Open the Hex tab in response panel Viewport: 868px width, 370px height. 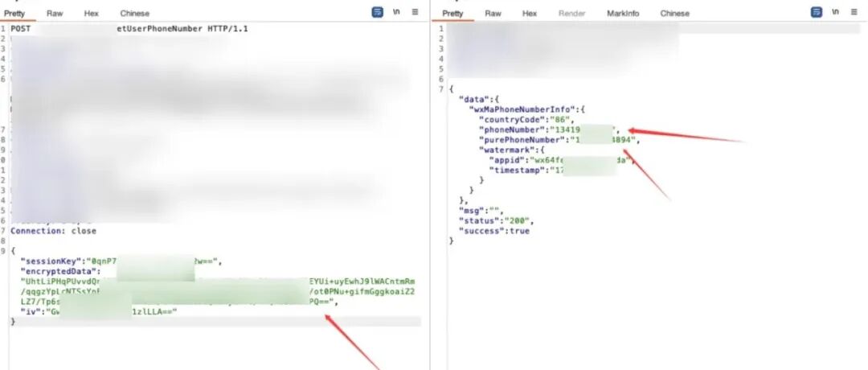click(x=530, y=14)
